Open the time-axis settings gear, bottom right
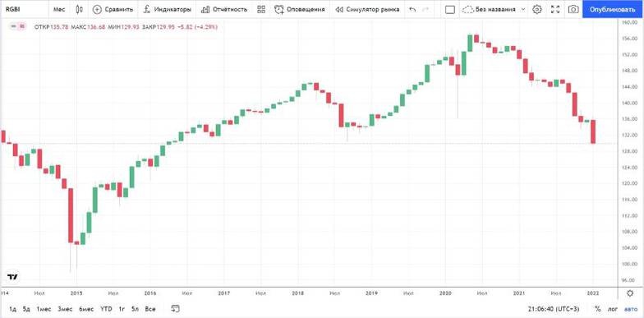 tap(630, 293)
